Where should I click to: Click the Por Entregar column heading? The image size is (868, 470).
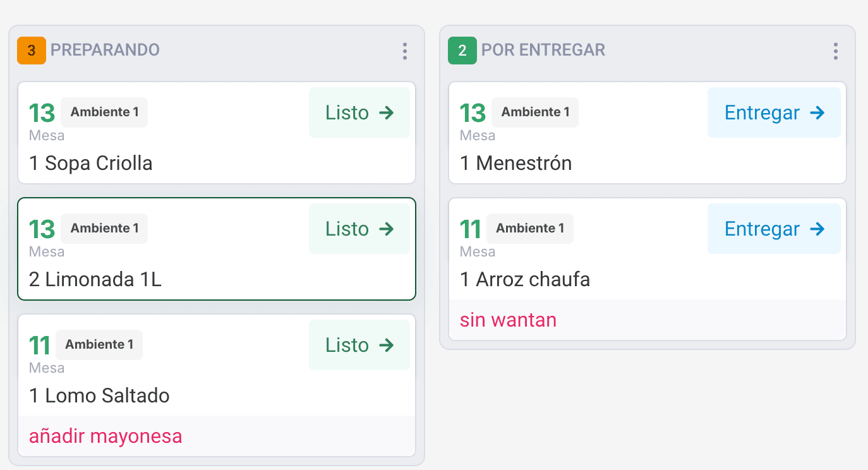tap(543, 50)
